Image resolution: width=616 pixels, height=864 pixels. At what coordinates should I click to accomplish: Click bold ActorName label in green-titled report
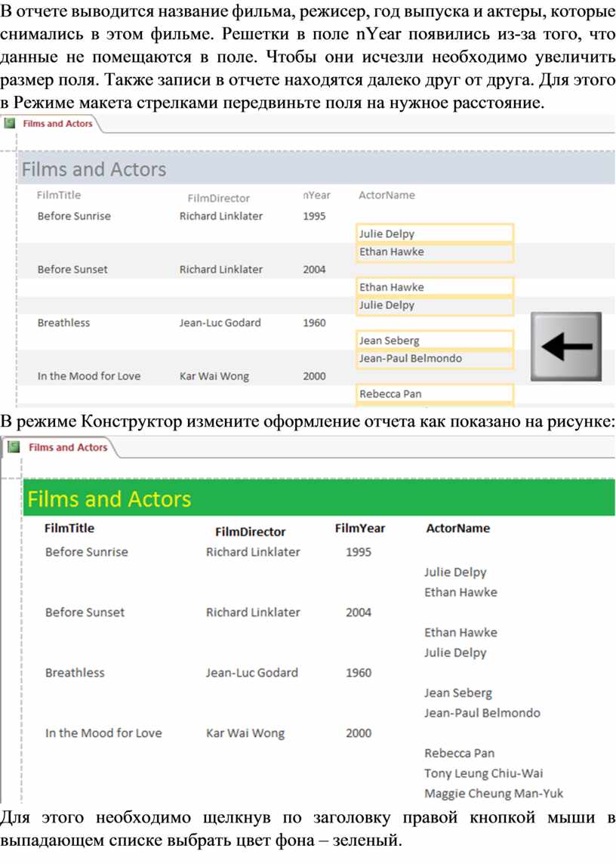458,528
